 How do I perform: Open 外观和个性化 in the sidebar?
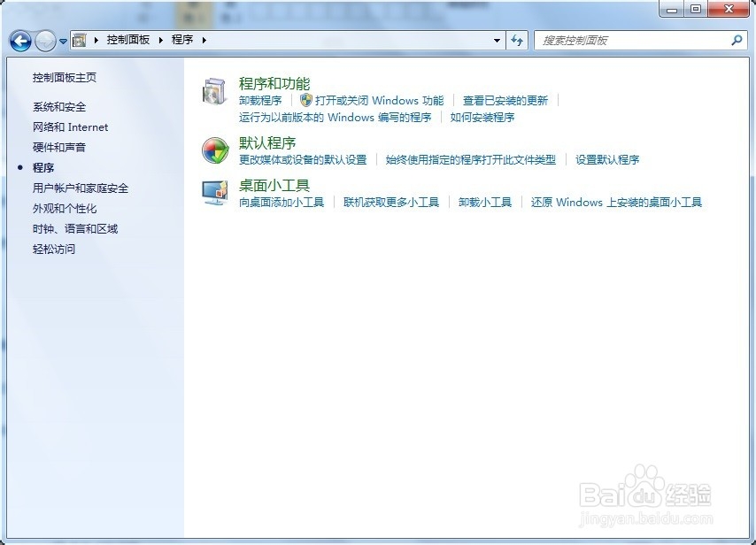(65, 209)
